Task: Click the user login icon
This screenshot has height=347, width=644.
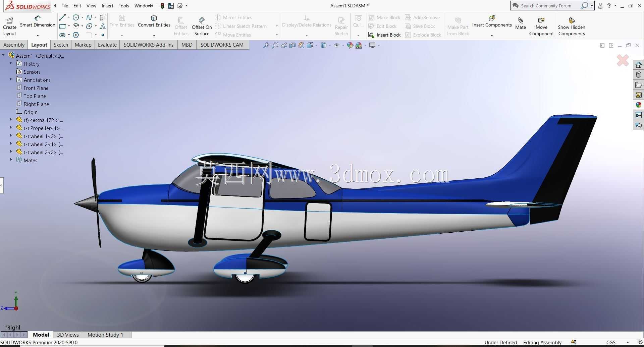Action: point(600,6)
